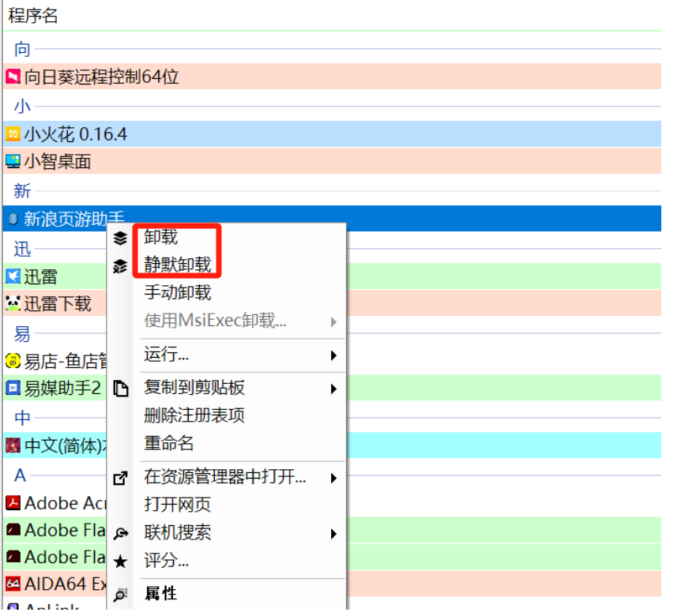Collapse the 迅 group header
The width and height of the screenshot is (685, 616).
coord(22,249)
